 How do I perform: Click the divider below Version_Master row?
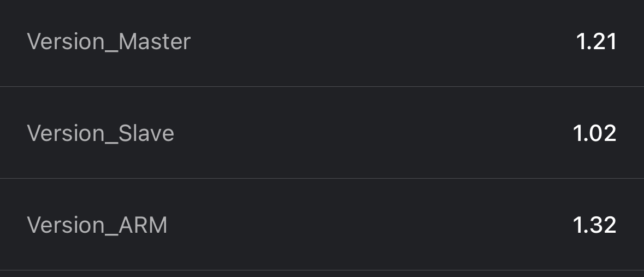pyautogui.click(x=322, y=86)
